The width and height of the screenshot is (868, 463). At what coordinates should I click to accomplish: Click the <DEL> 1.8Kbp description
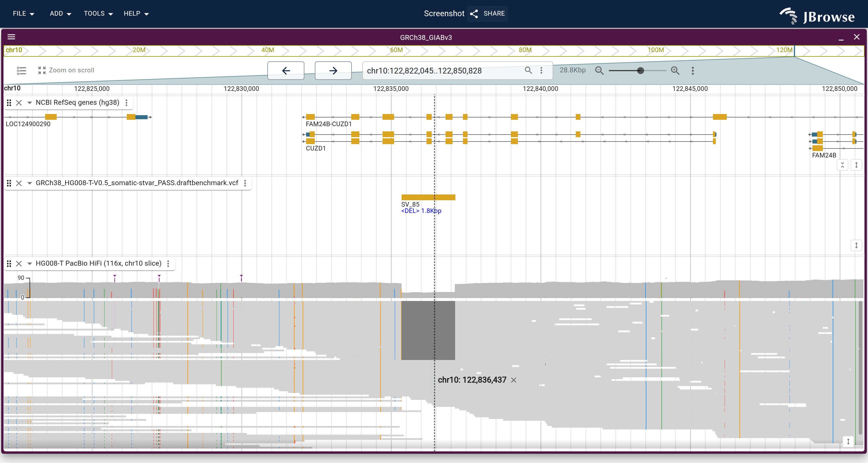421,211
